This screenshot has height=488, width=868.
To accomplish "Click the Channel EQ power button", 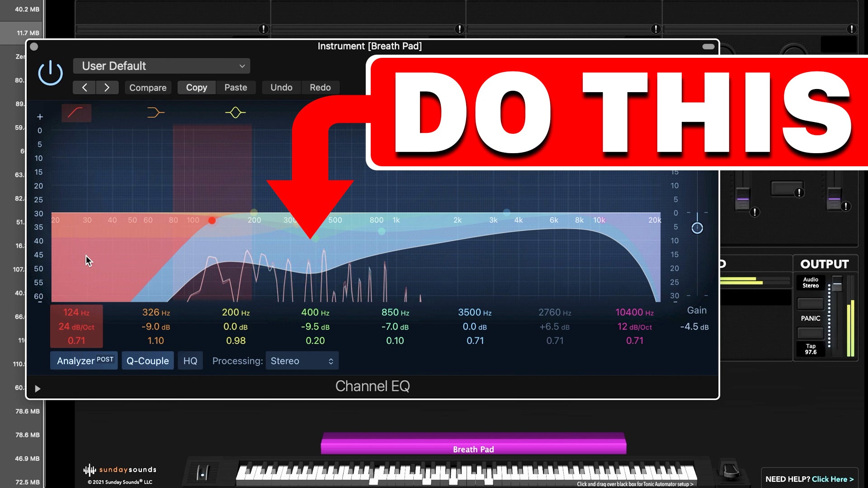I will click(x=50, y=72).
